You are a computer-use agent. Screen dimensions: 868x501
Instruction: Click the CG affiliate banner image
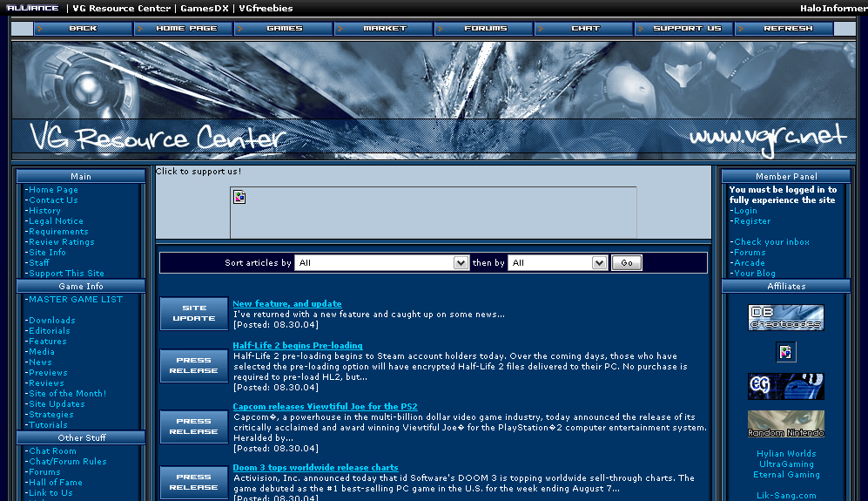(786, 386)
